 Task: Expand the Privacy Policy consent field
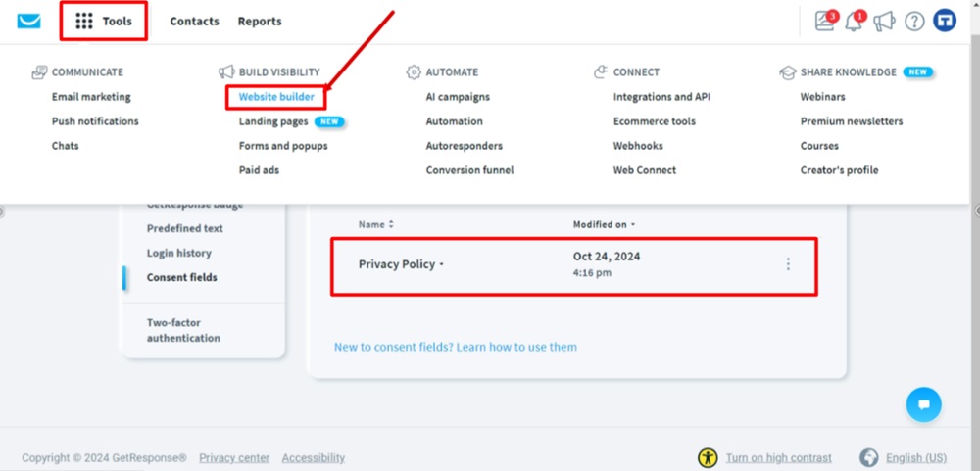(401, 264)
